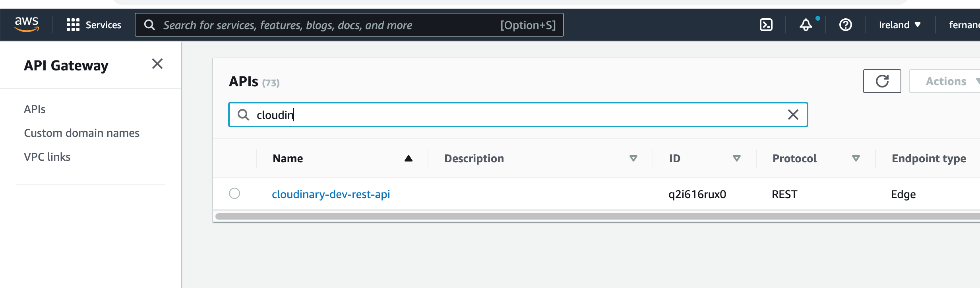Sort APIs by Name column arrow
Viewport: 980px width, 288px height.
point(408,158)
